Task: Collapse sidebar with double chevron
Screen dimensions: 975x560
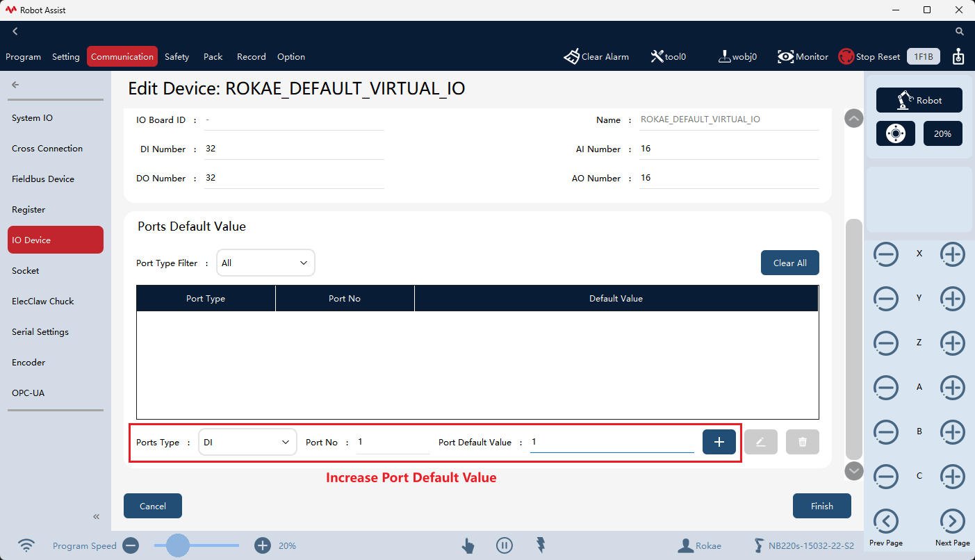Action: pyautogui.click(x=97, y=516)
